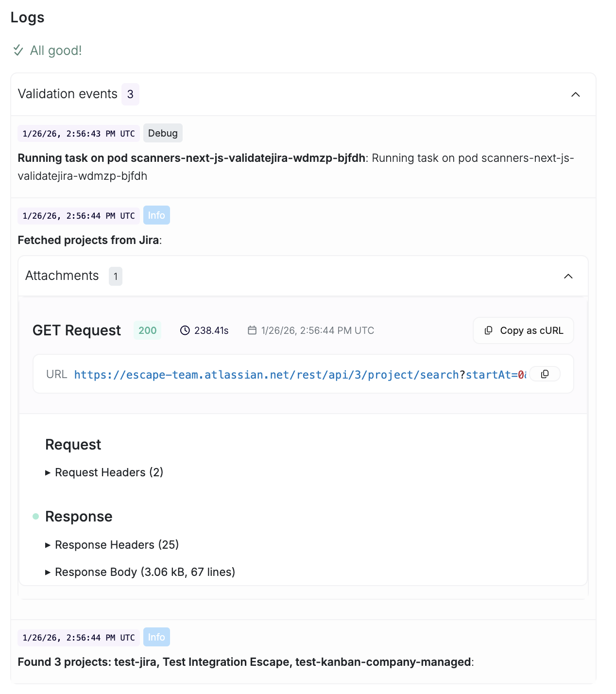Screen dimensions: 616x694
Task: Click the Debug badge on the first log entry
Action: pyautogui.click(x=163, y=133)
